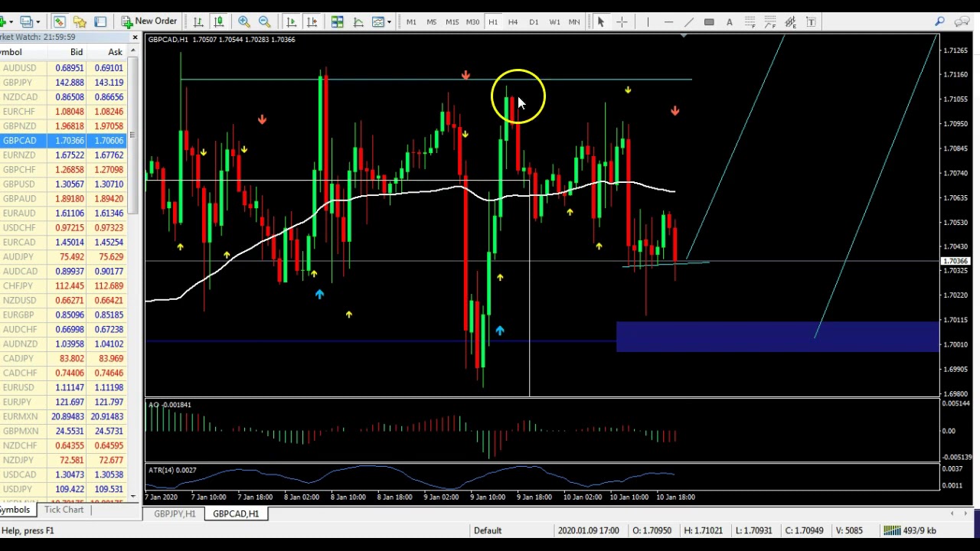
Task: Select the crosshair tool
Action: click(622, 21)
